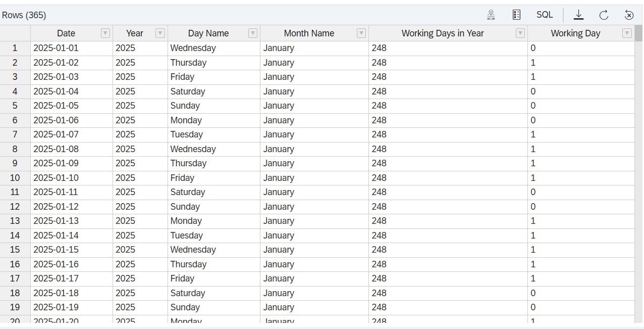Click the data lineage icon in the toolbar

491,15
